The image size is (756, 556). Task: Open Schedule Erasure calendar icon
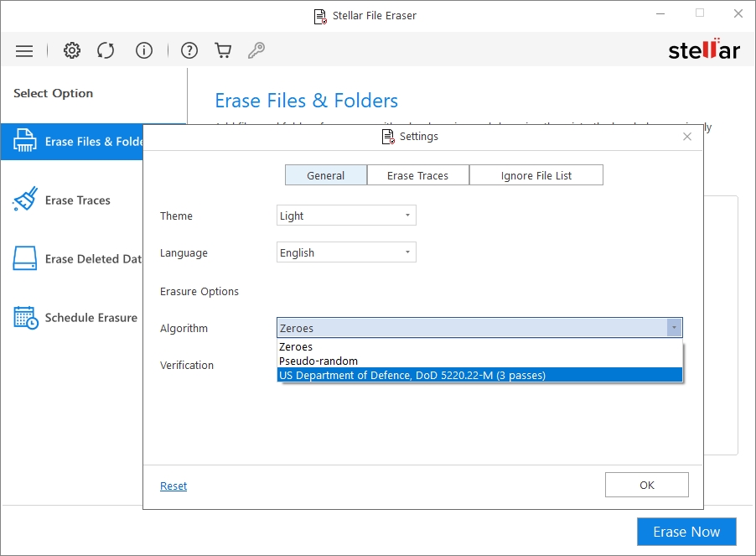point(25,318)
